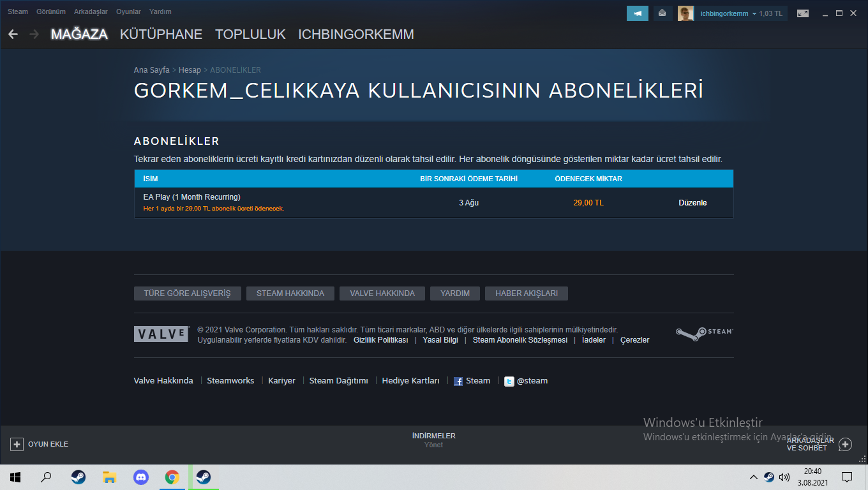This screenshot has width=868, height=490.
Task: Go to the Hesap breadcrumb
Action: point(190,70)
